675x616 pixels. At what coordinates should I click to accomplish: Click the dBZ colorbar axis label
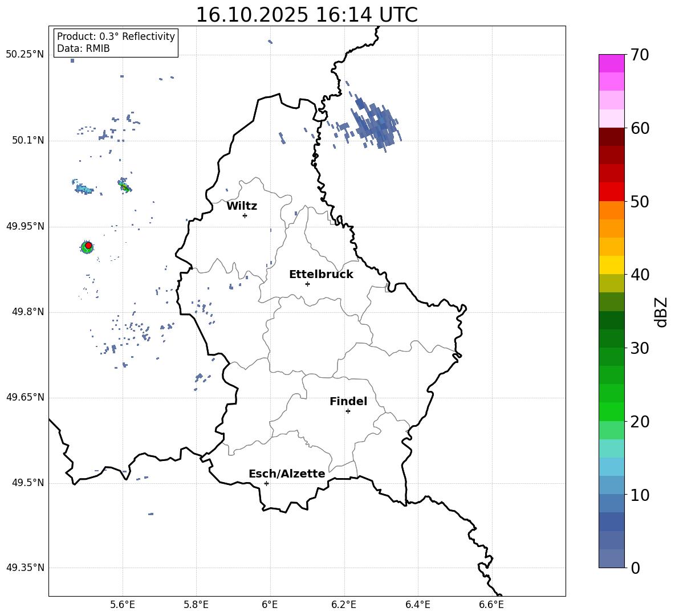click(x=661, y=312)
